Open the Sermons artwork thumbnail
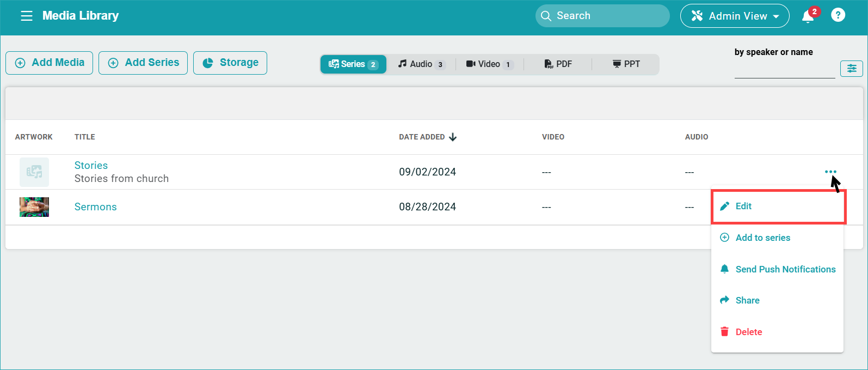 (x=34, y=207)
